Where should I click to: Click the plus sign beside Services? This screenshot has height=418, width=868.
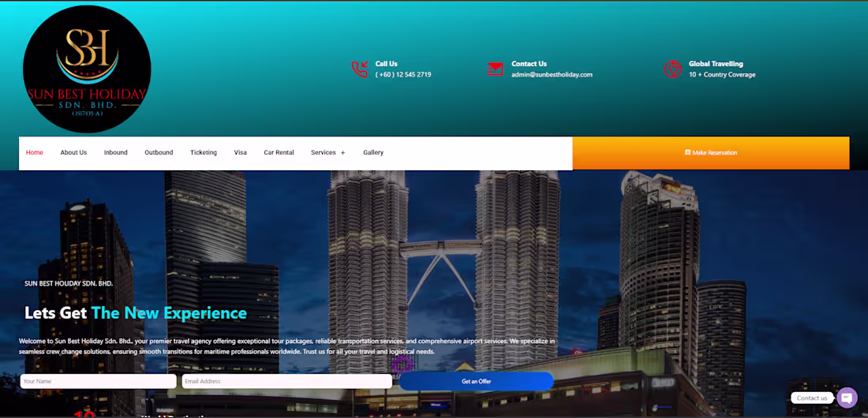click(342, 153)
